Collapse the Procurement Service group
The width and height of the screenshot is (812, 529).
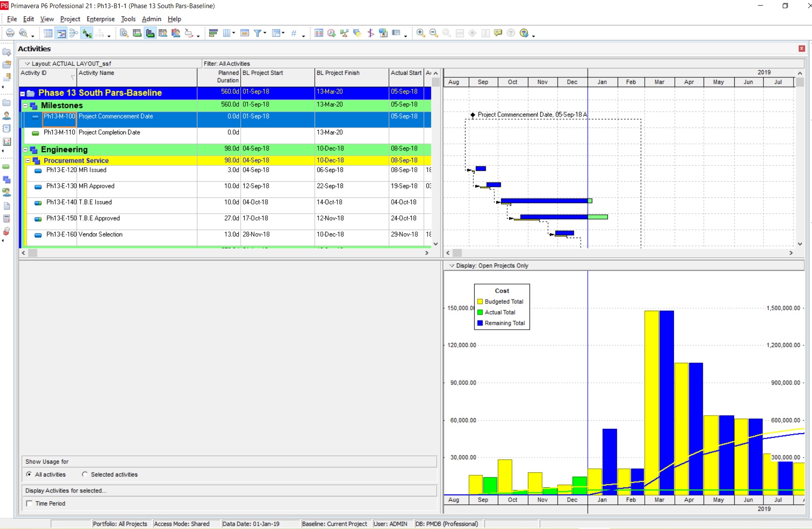(28, 161)
